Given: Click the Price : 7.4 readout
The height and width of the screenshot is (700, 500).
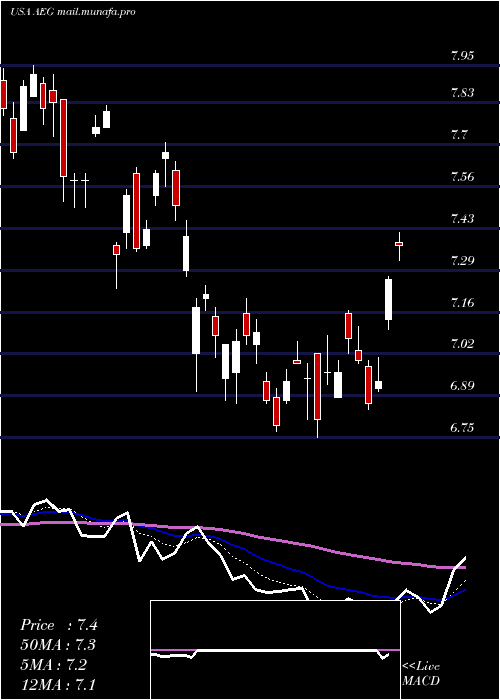Looking at the screenshot, I should tap(58, 625).
